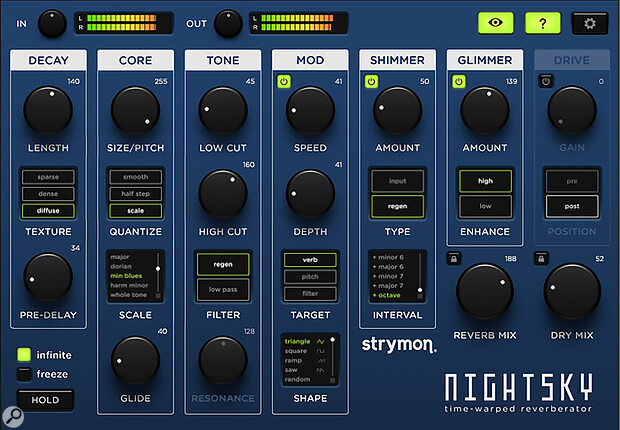Choose major in the Scale list

[x=120, y=257]
